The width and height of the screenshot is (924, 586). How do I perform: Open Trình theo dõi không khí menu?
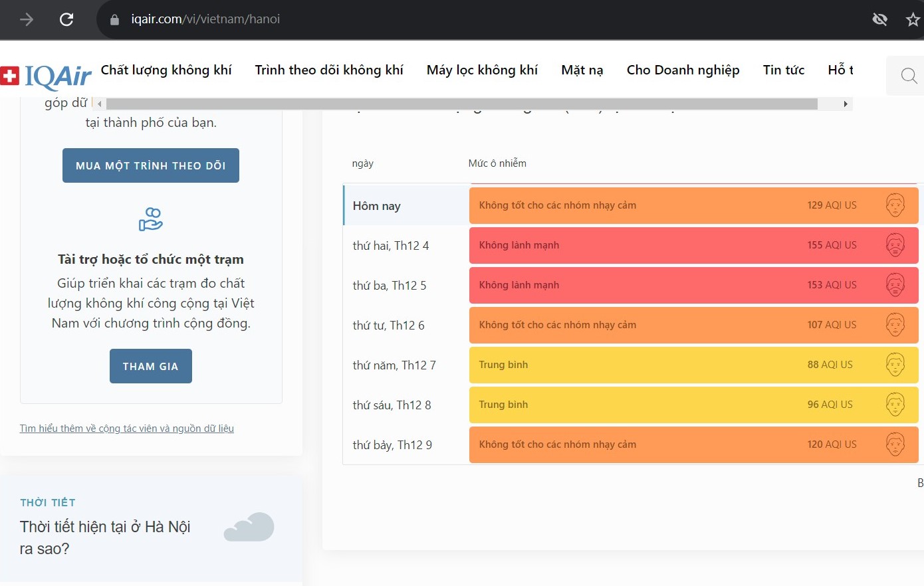click(x=329, y=70)
